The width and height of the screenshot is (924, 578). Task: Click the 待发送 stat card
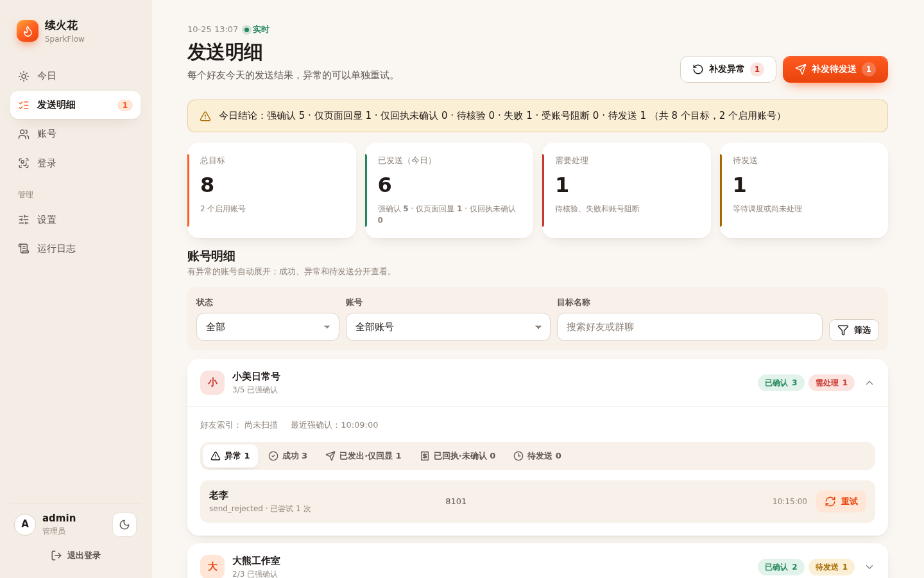tap(804, 191)
